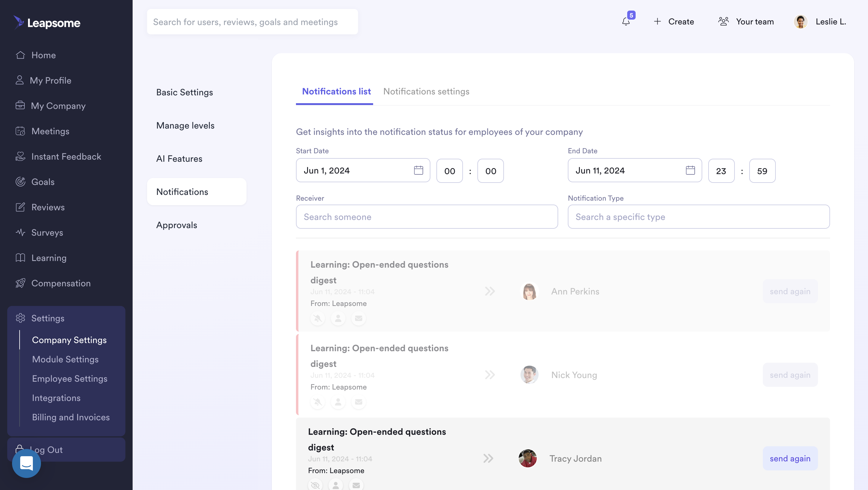Select the Notifications list tab
This screenshot has width=868, height=490.
pyautogui.click(x=336, y=92)
